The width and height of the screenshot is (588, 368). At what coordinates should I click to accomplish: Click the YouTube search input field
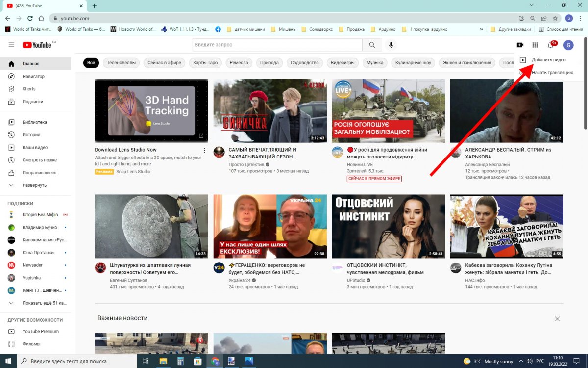click(277, 45)
